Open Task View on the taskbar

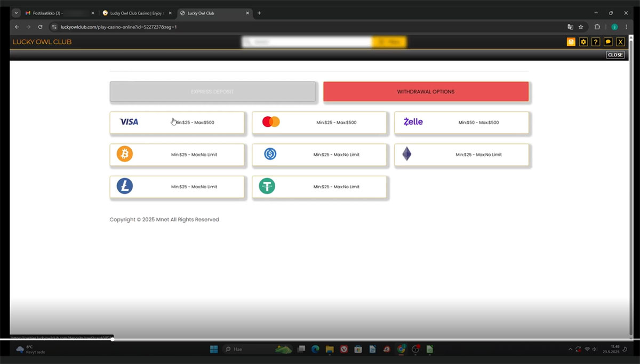click(x=301, y=349)
